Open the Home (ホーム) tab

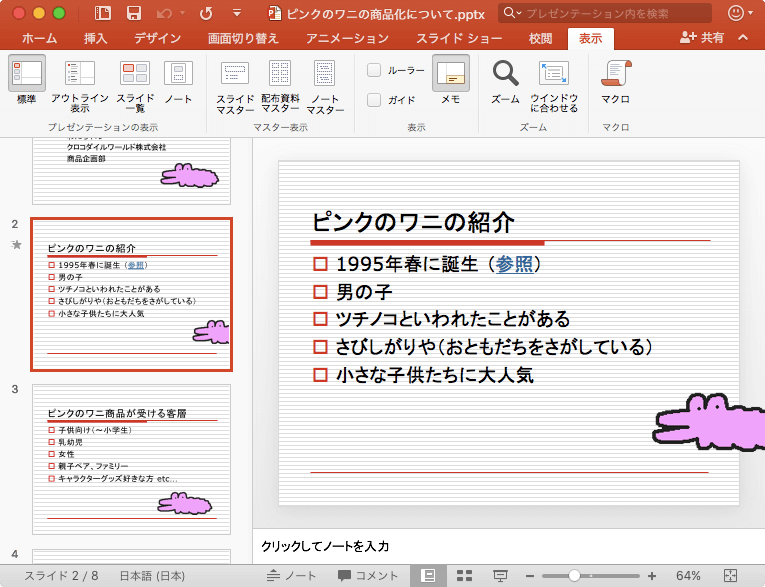(x=40, y=38)
